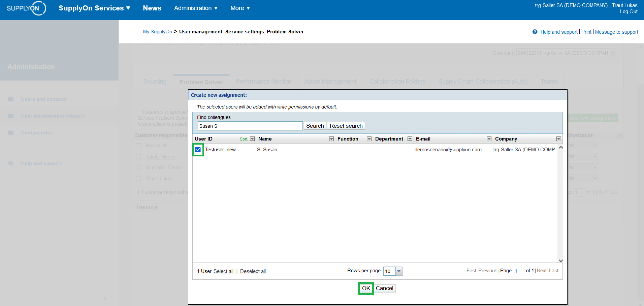Click sidebar Help and support icon
The width and height of the screenshot is (644, 306).
point(11,163)
